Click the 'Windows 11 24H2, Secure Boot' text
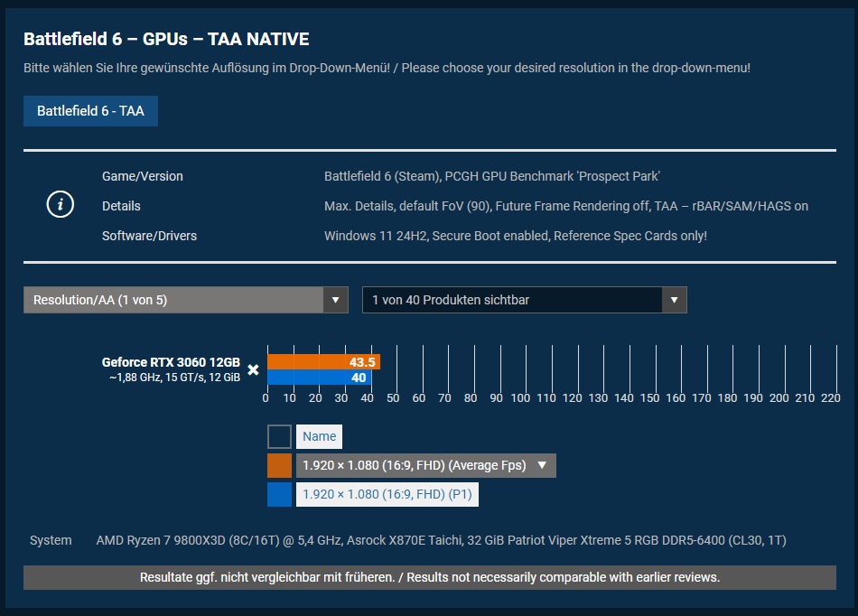 [x=516, y=236]
